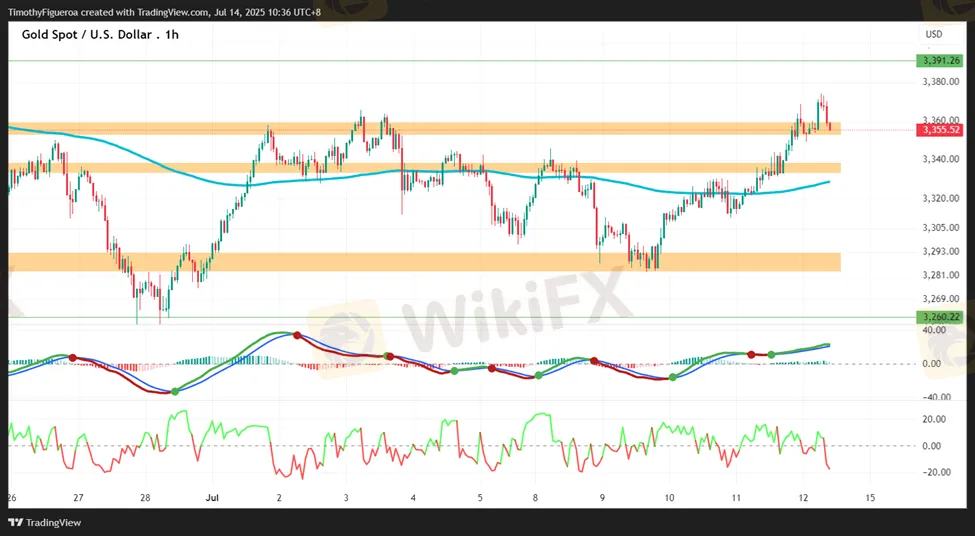975x536 pixels.
Task: Click the Gold Spot / U.S. Dollar symbol title
Action: [x=88, y=34]
